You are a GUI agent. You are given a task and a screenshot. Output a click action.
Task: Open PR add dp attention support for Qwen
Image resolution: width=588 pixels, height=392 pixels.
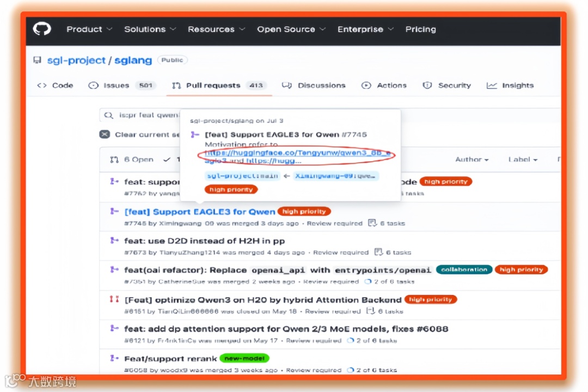(286, 329)
